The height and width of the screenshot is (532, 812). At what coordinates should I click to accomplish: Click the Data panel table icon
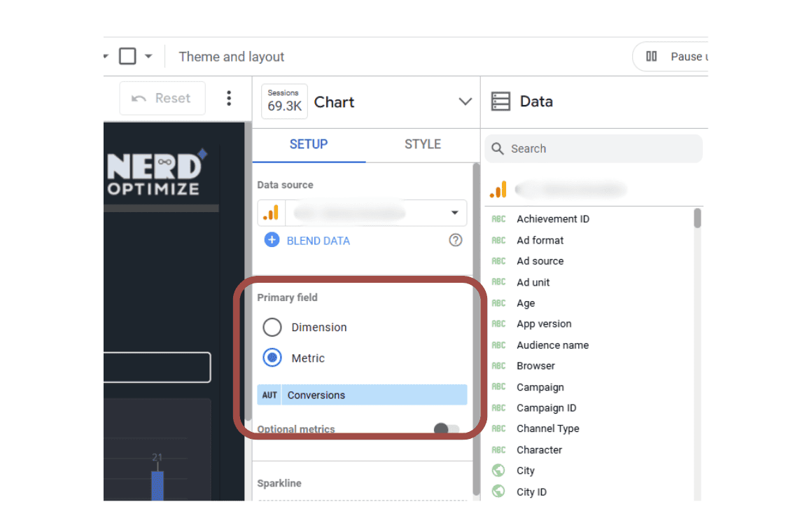click(x=500, y=101)
